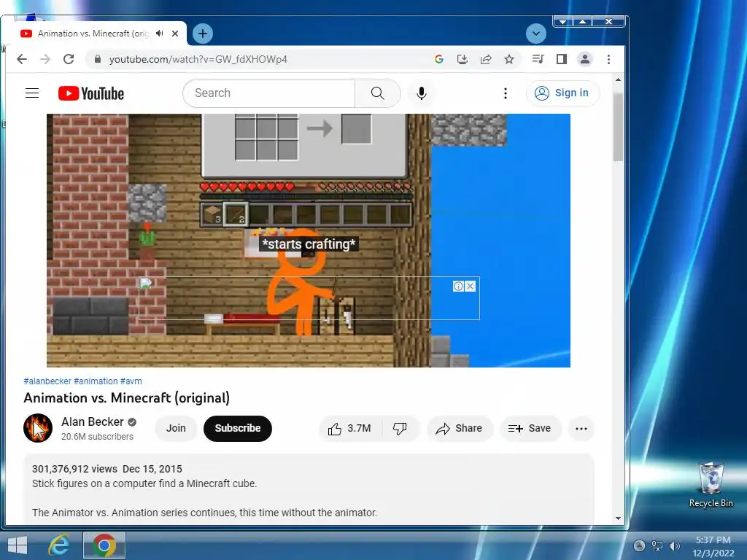Click the Share button
Viewport: 747px width, 560px height.
pos(460,429)
